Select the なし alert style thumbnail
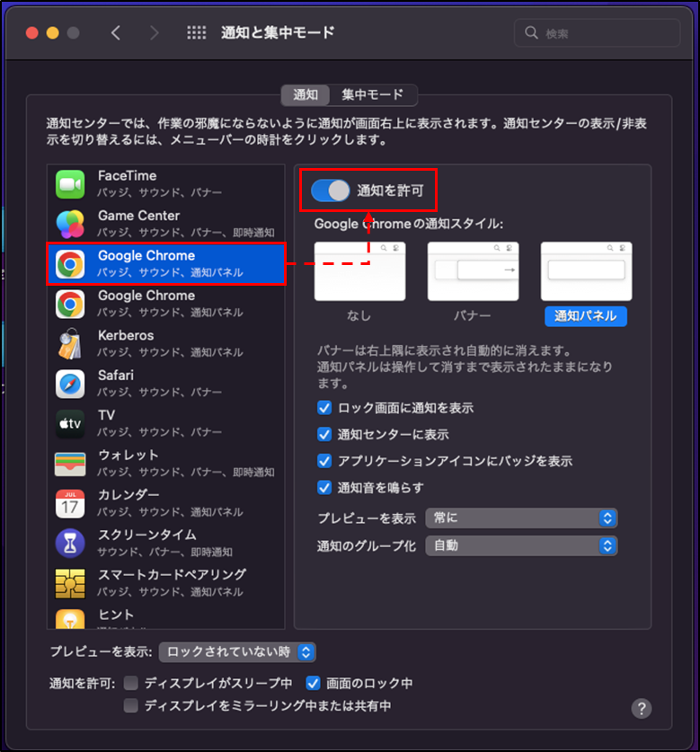Screen dimensions: 700x752 [359, 271]
